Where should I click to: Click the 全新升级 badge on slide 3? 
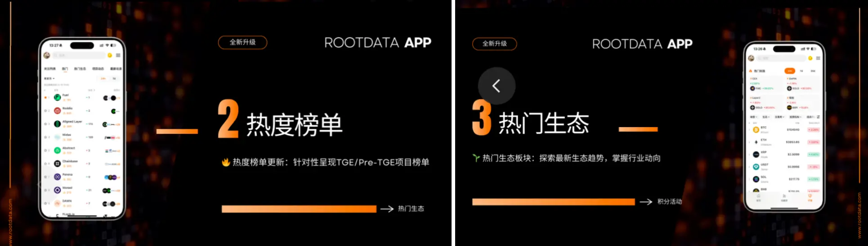(x=494, y=44)
